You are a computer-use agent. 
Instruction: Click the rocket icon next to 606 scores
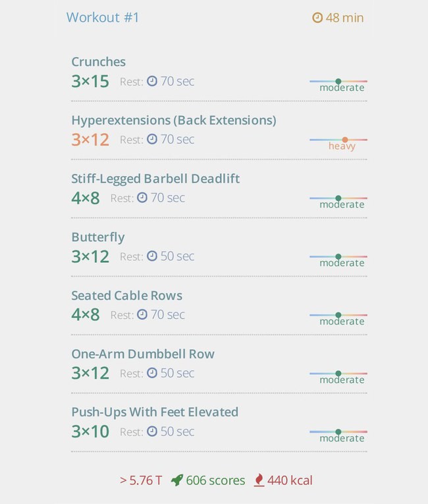(x=176, y=480)
